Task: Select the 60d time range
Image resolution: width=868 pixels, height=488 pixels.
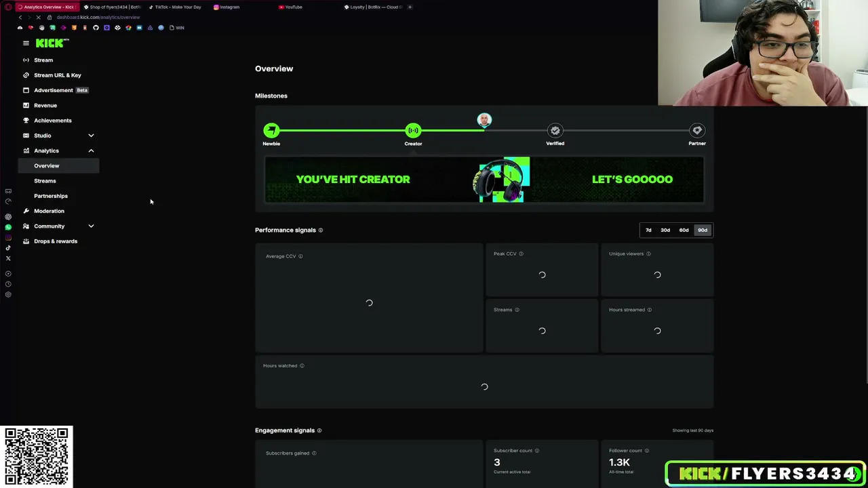Action: click(x=684, y=230)
